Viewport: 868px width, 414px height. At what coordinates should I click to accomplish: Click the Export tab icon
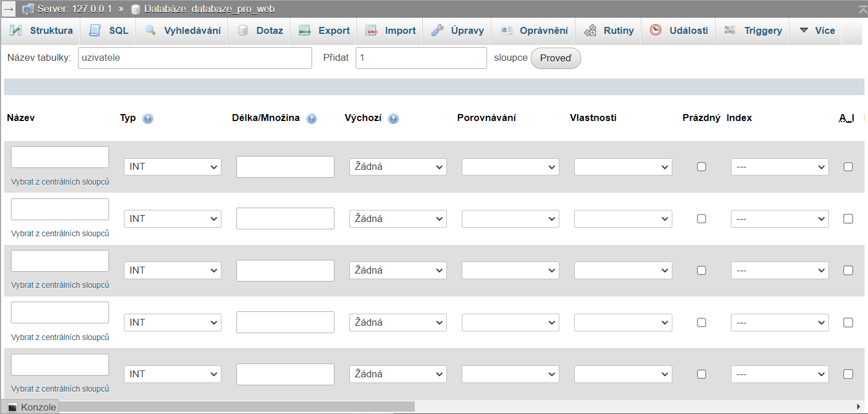coord(305,30)
